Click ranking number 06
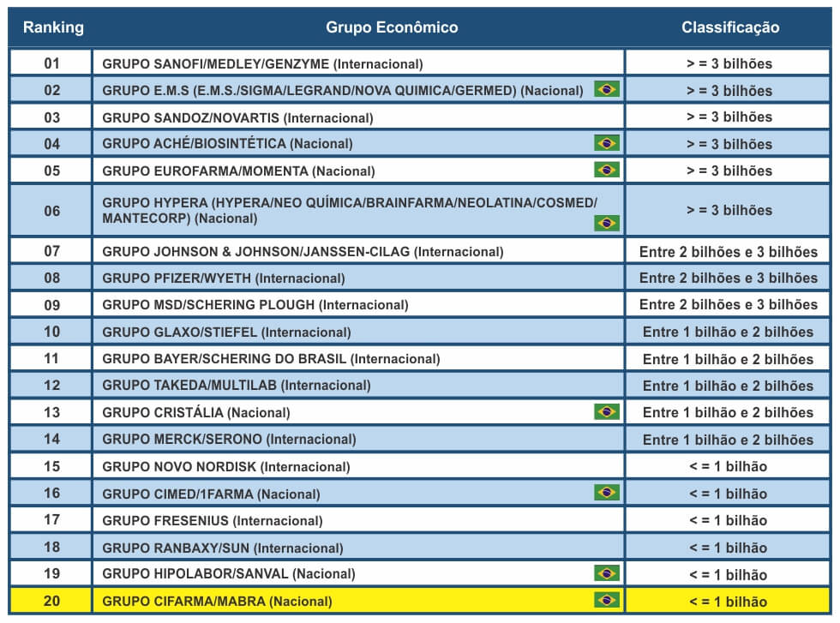Image resolution: width=840 pixels, height=623 pixels. 52,211
